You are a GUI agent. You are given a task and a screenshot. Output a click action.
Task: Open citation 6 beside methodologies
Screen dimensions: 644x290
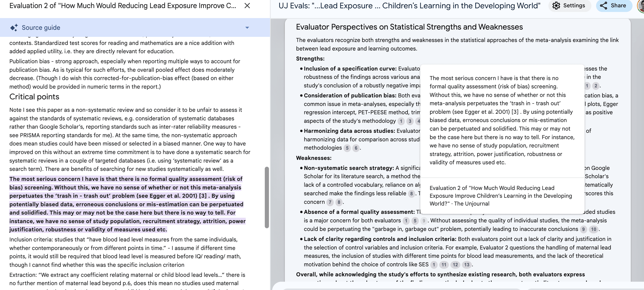point(356,148)
